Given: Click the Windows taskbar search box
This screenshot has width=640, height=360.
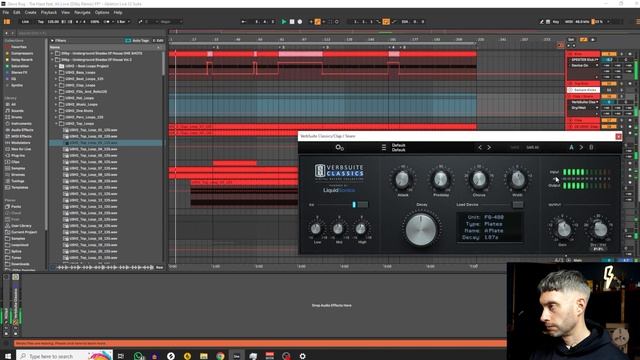Looking at the screenshot, I should [x=64, y=356].
